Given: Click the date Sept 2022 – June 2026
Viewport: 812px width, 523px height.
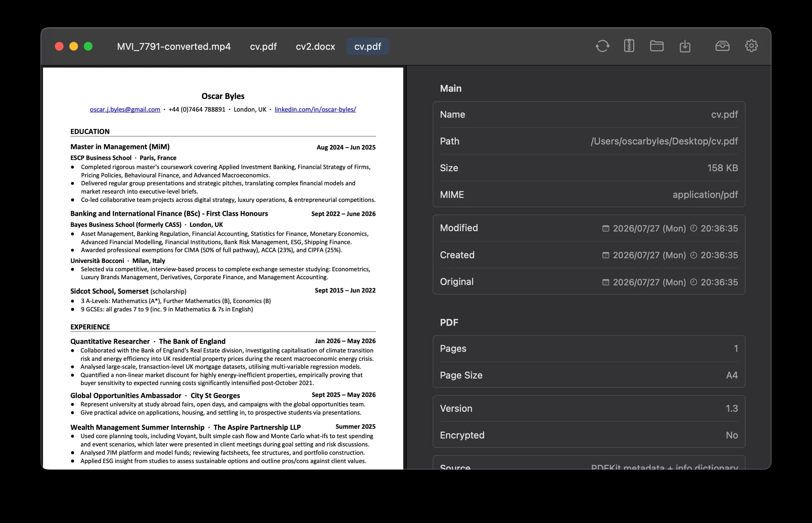Looking at the screenshot, I should pyautogui.click(x=343, y=214).
